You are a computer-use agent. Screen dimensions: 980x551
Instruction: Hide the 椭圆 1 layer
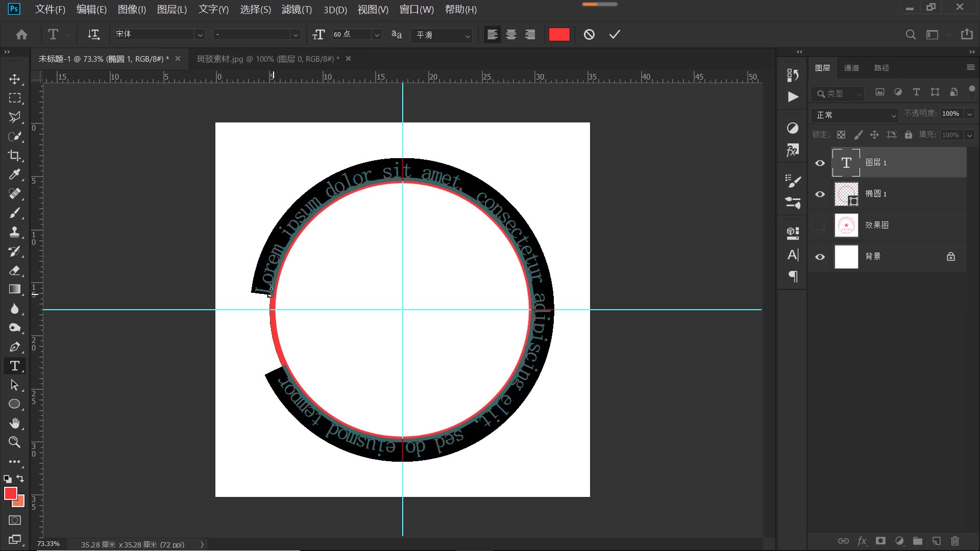tap(820, 194)
